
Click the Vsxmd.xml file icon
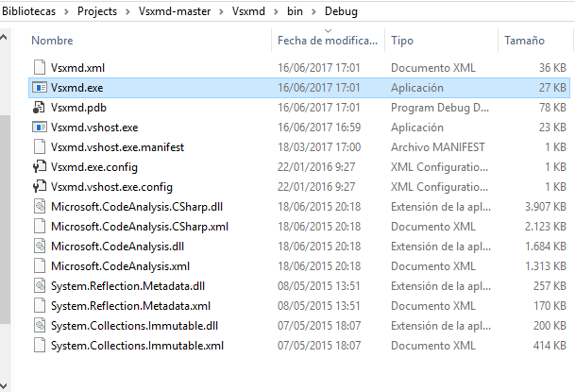coord(40,67)
